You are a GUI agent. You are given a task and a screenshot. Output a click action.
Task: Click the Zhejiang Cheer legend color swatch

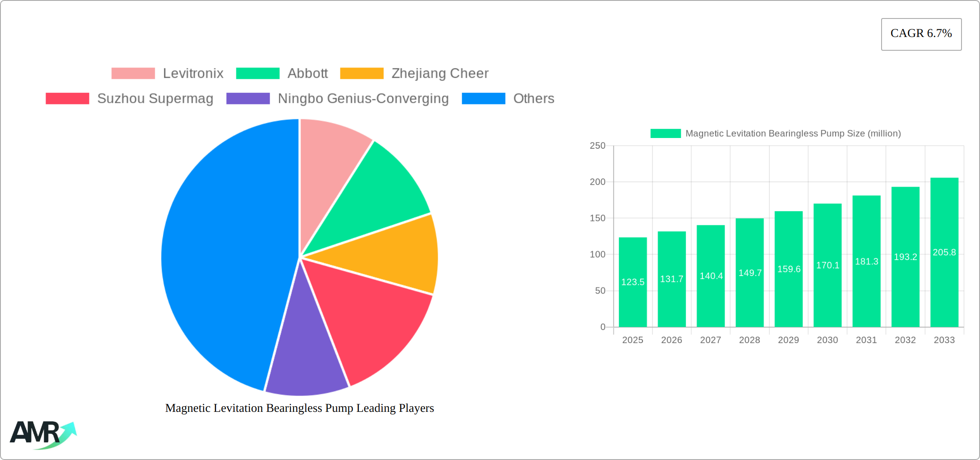point(362,73)
